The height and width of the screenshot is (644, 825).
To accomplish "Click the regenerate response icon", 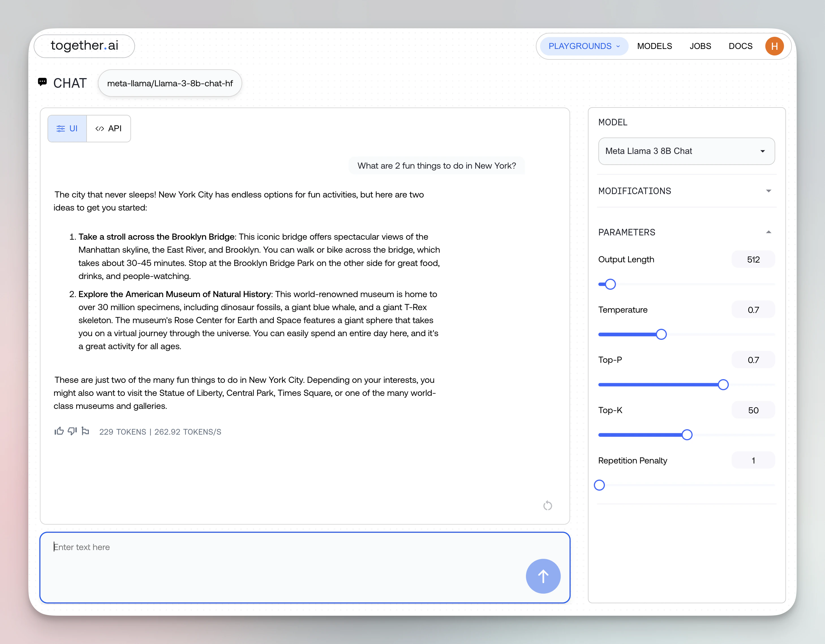I will click(x=547, y=505).
